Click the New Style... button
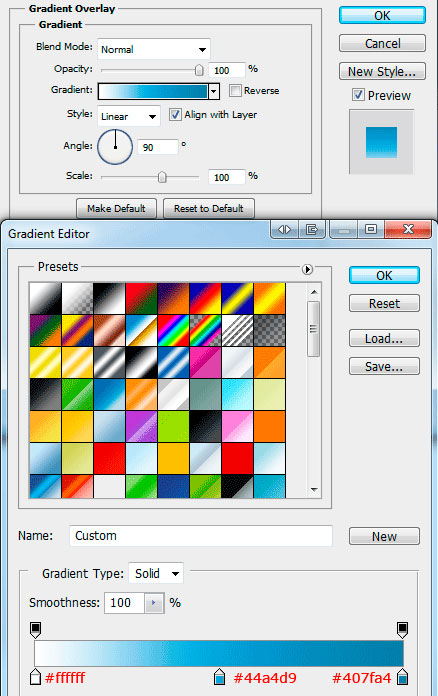 382,71
